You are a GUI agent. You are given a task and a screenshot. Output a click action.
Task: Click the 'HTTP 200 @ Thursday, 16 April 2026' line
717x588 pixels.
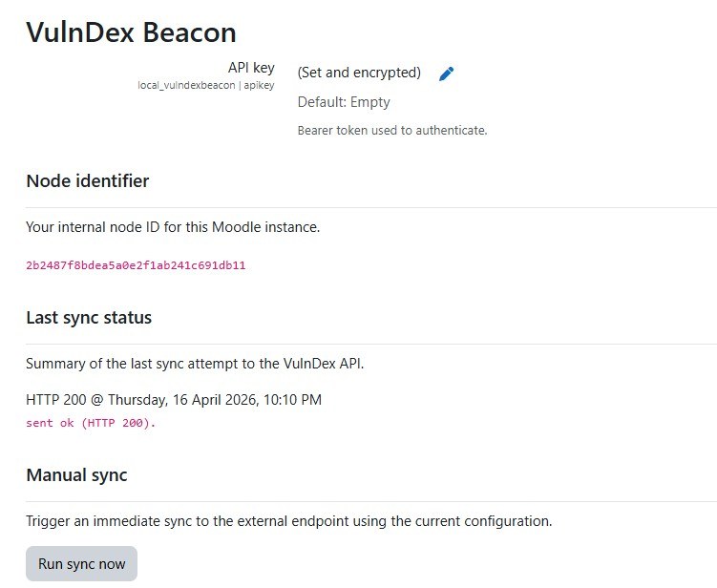pos(174,400)
